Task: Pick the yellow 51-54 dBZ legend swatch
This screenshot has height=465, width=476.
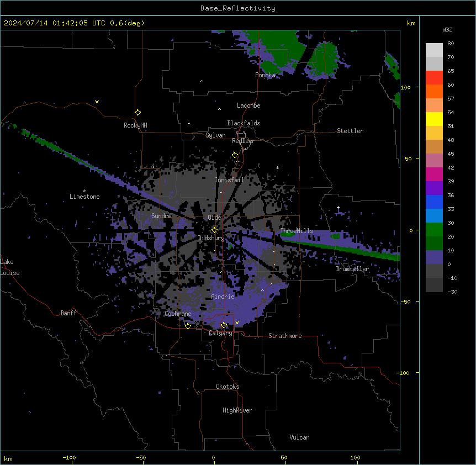Action: point(434,119)
